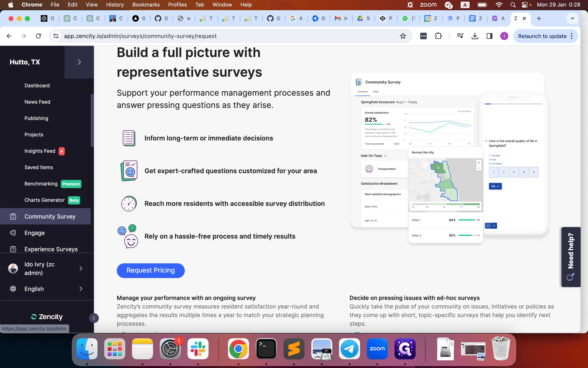Close the active Zencity tab
Screen dimensions: 588x368
(524, 18)
